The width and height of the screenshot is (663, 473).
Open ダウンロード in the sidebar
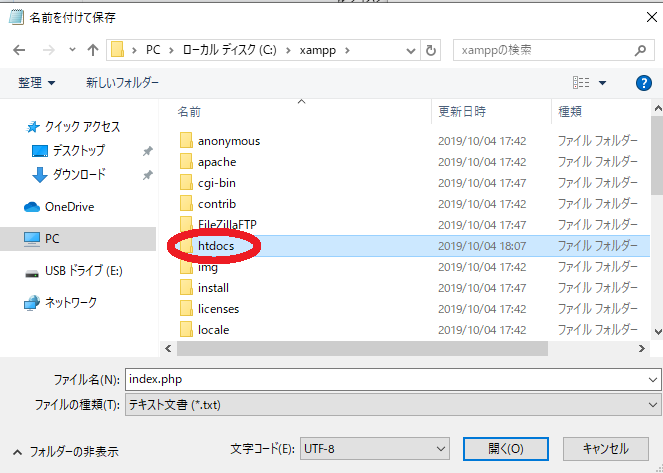pyautogui.click(x=79, y=174)
